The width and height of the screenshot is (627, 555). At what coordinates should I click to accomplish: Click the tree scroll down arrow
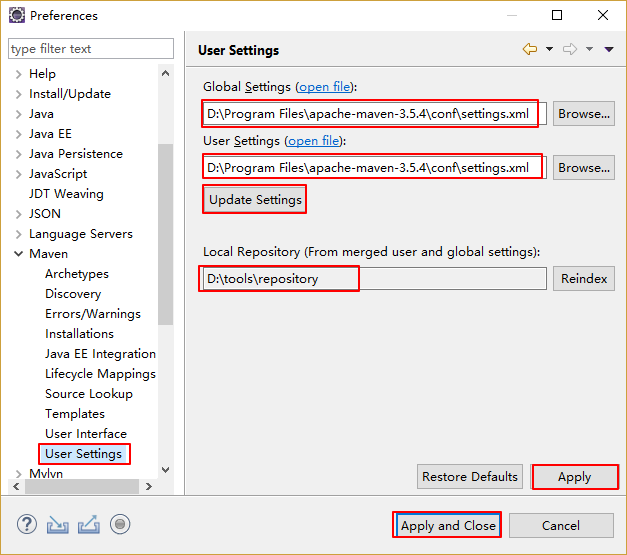[x=166, y=470]
